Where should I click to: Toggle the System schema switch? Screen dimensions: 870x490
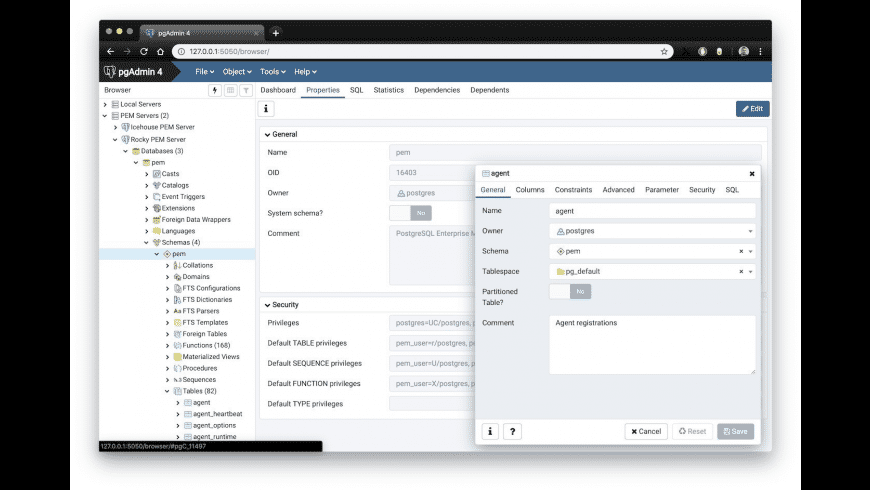click(x=411, y=213)
